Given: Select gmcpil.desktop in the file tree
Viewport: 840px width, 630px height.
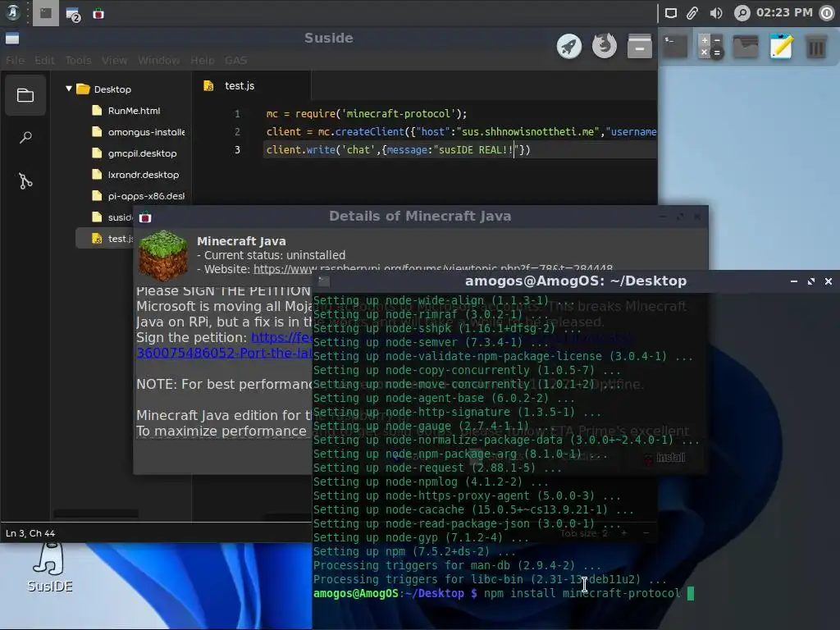Looking at the screenshot, I should click(134, 153).
